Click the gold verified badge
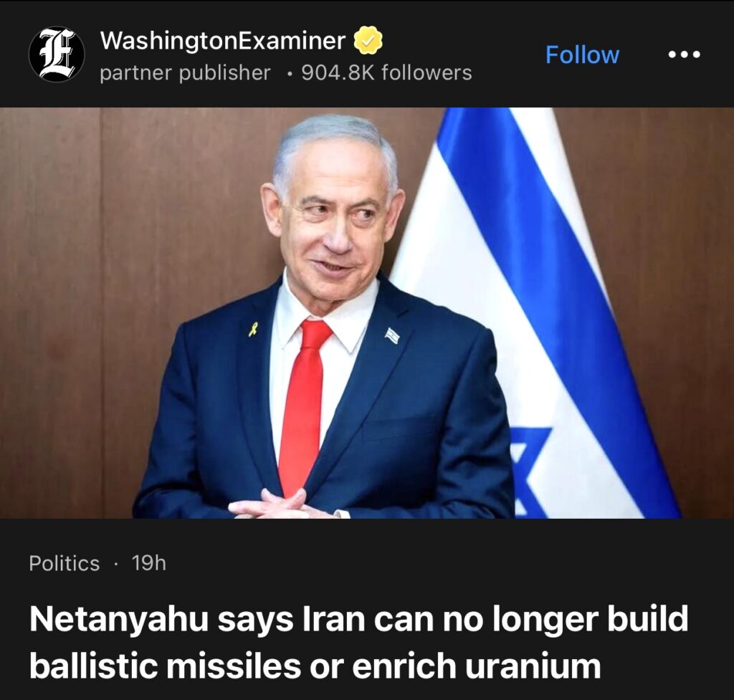 [x=368, y=40]
